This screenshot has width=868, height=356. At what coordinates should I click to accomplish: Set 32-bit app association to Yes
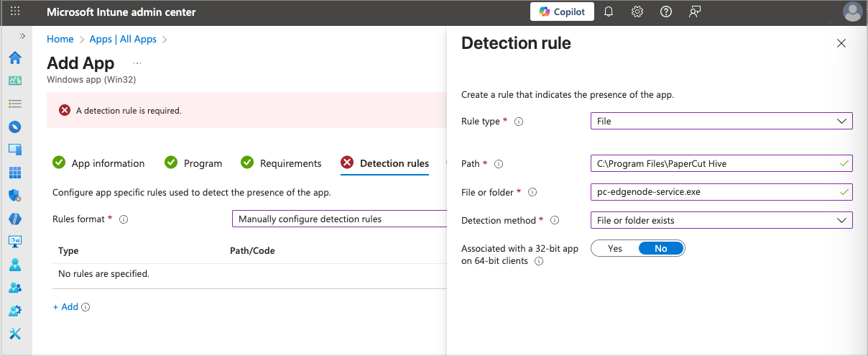pos(615,248)
